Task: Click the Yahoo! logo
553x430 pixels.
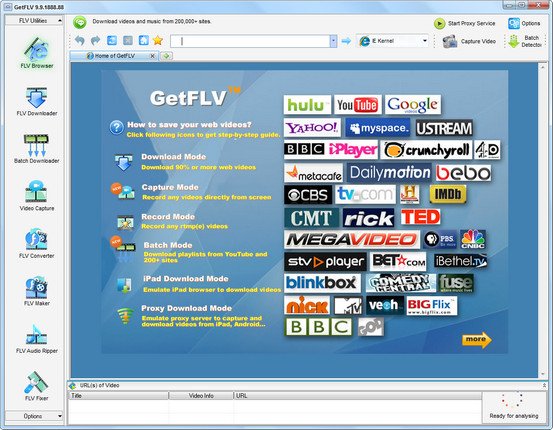Action: coord(312,127)
